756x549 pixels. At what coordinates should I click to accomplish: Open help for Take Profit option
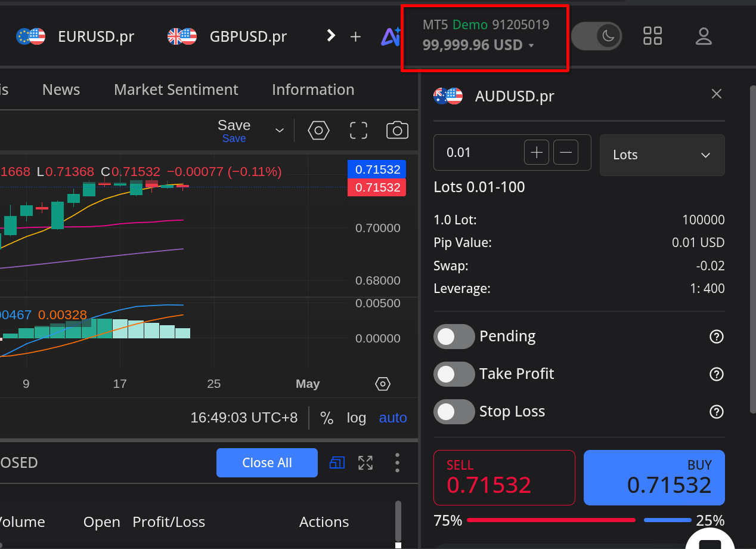[x=717, y=374]
